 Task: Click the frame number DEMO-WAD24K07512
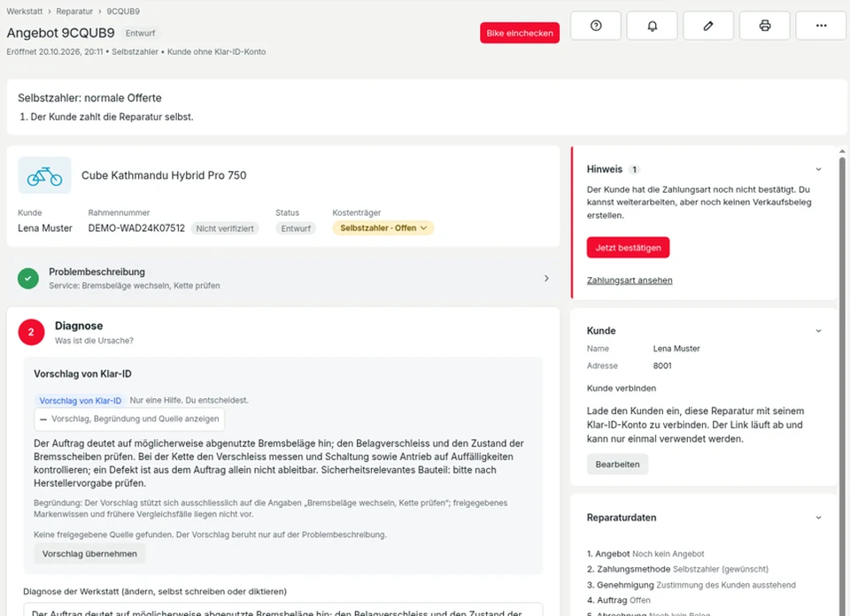136,228
